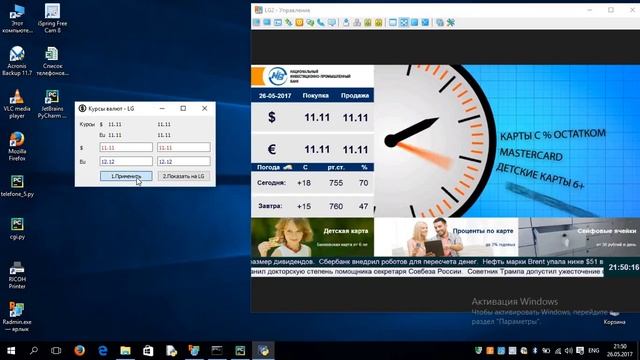Select the telefone_5.py desktop file
This screenshot has height=360, width=640.
[x=17, y=186]
